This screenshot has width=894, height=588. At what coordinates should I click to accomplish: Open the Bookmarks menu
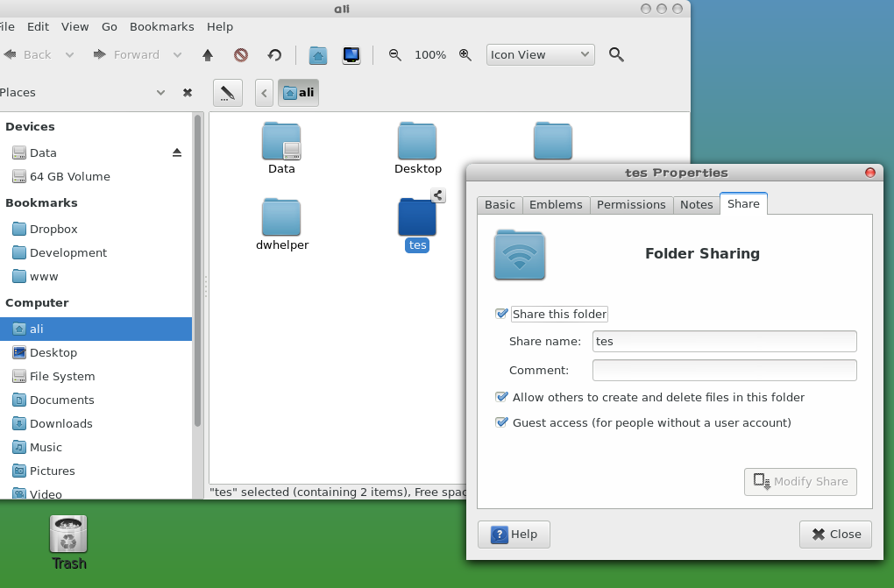[161, 27]
